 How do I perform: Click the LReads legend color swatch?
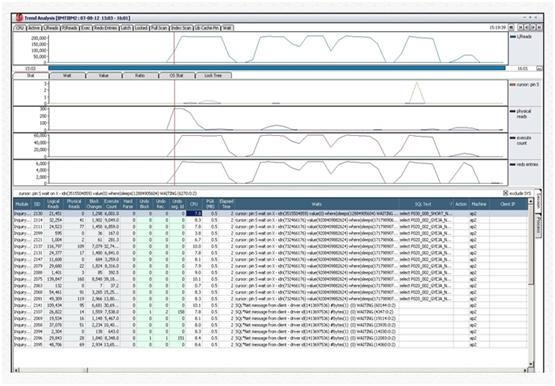click(x=513, y=36)
